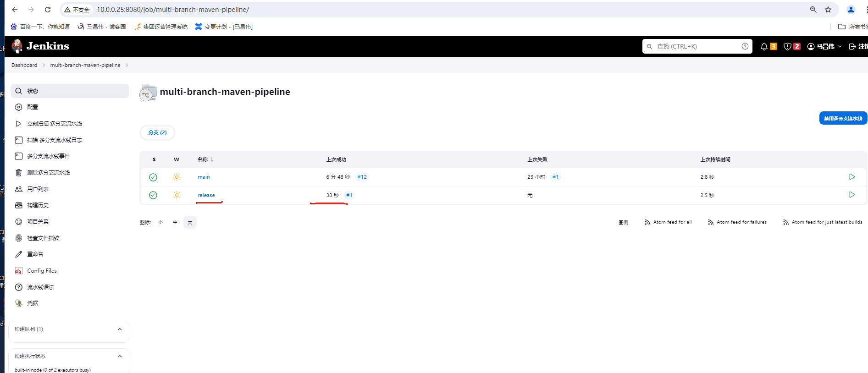Click the 构建历史 icon
The image size is (868, 373).
[19, 205]
